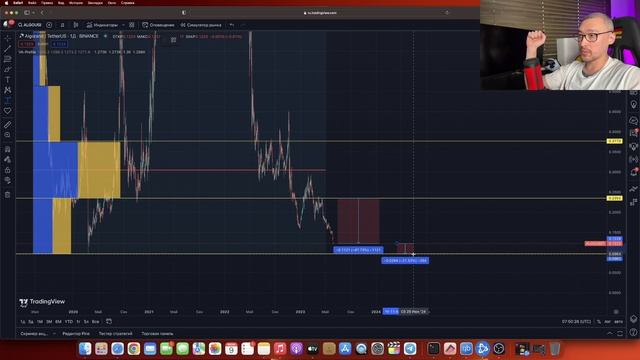The width and height of the screenshot is (640, 360).
Task: Toggle hide all drawings eye icon
Action: (7, 180)
